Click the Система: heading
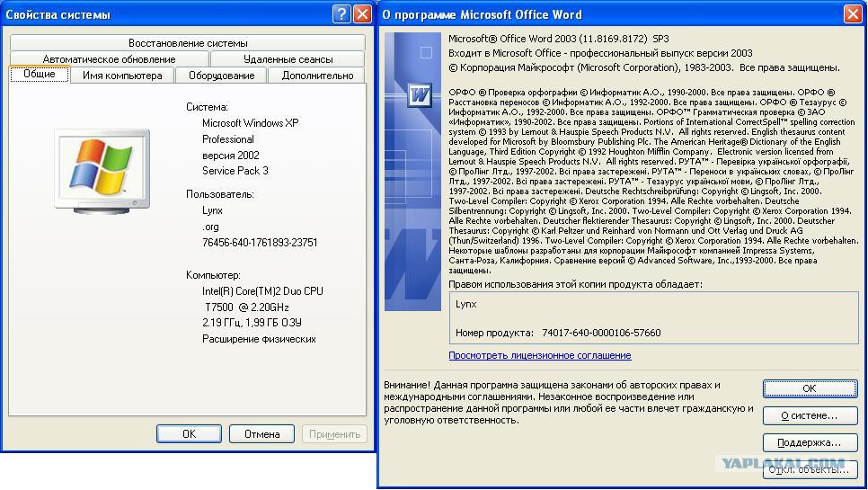 (x=207, y=107)
